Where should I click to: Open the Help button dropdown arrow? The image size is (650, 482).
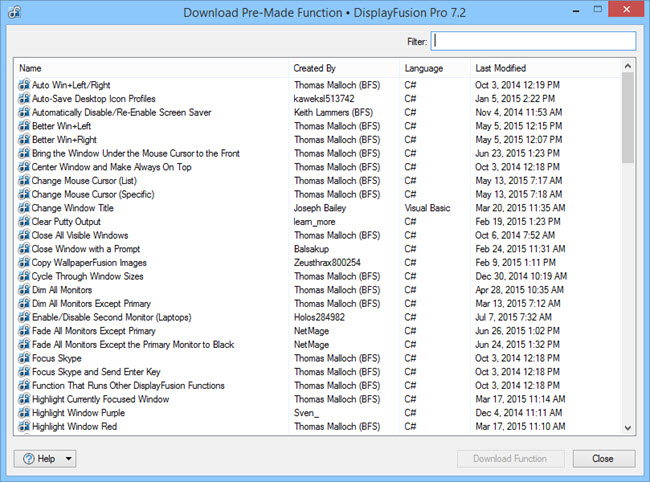[x=68, y=459]
